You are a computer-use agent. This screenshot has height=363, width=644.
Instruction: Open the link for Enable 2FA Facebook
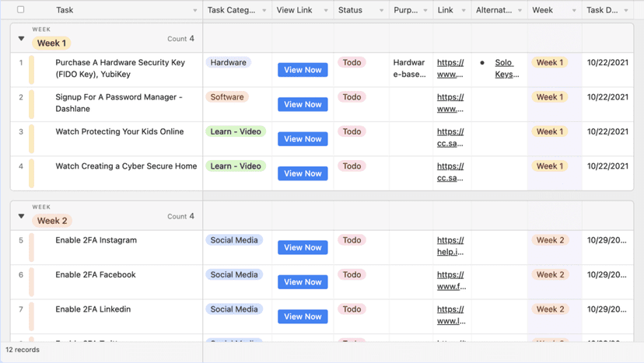tap(450, 280)
